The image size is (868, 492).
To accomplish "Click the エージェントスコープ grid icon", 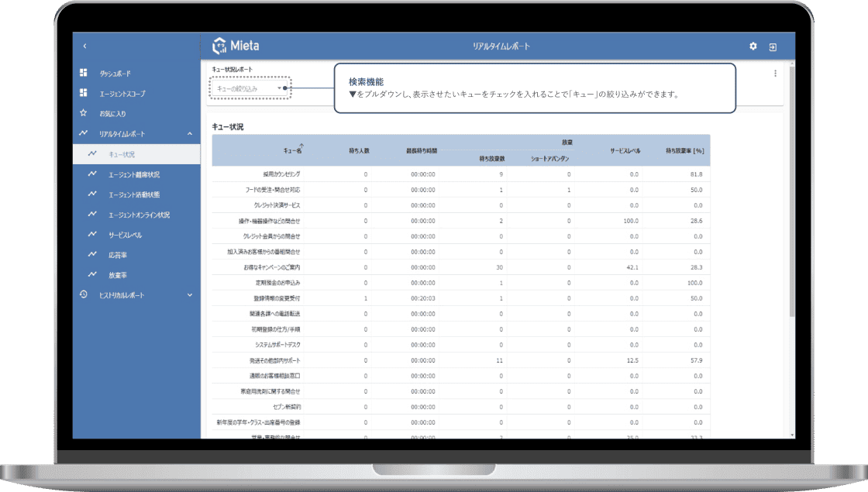I will 84,93.
